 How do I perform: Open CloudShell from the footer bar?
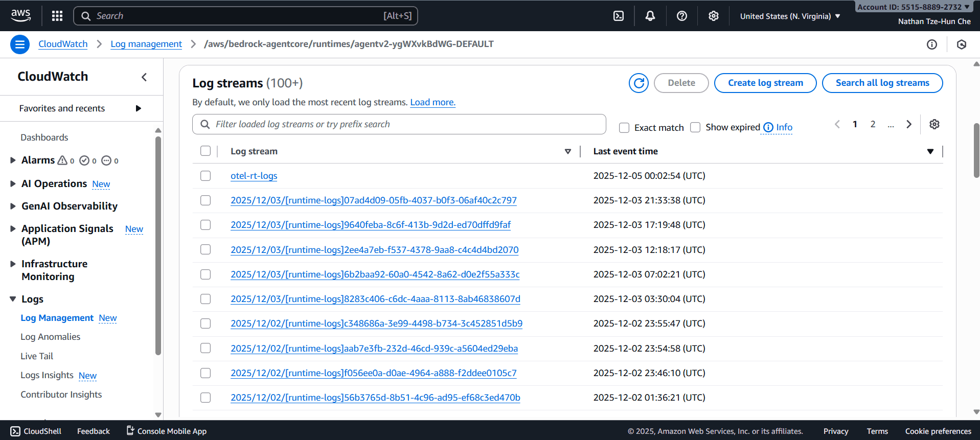click(x=36, y=431)
